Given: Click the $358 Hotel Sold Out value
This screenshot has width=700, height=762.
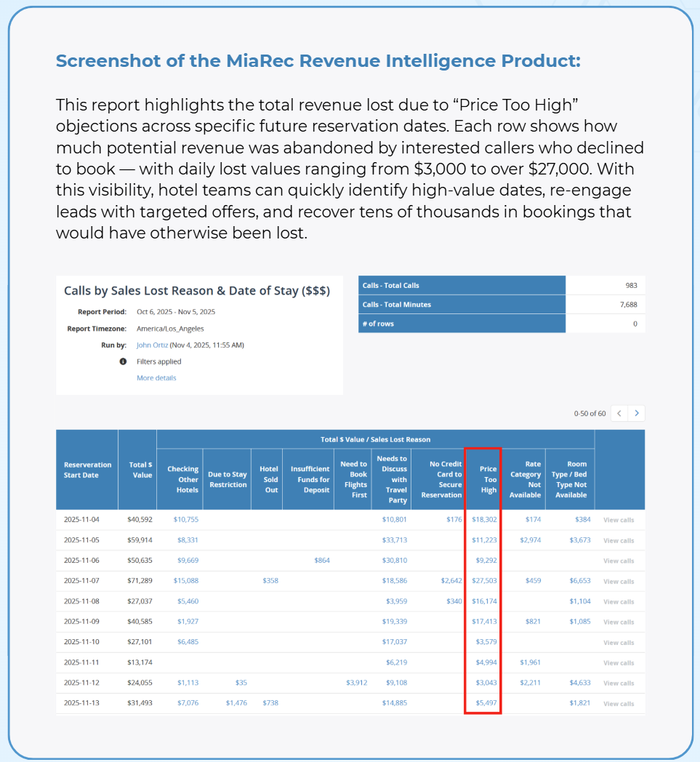Looking at the screenshot, I should tap(270, 581).
